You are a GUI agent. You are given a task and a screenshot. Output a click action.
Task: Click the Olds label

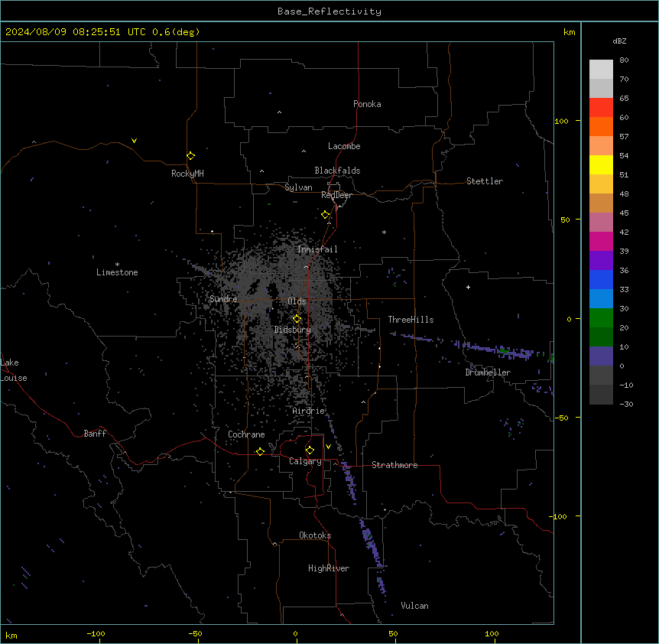coord(297,301)
